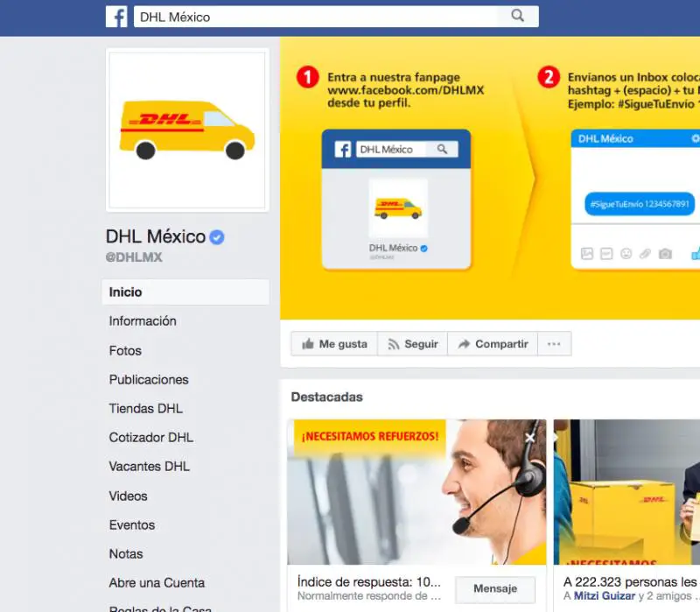This screenshot has width=700, height=612.
Task: Click the Seguir button
Action: 412,344
